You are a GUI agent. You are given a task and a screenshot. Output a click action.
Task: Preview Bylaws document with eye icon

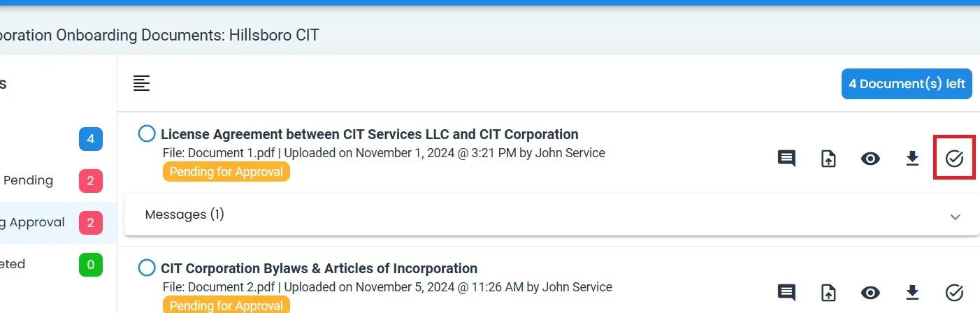(870, 292)
